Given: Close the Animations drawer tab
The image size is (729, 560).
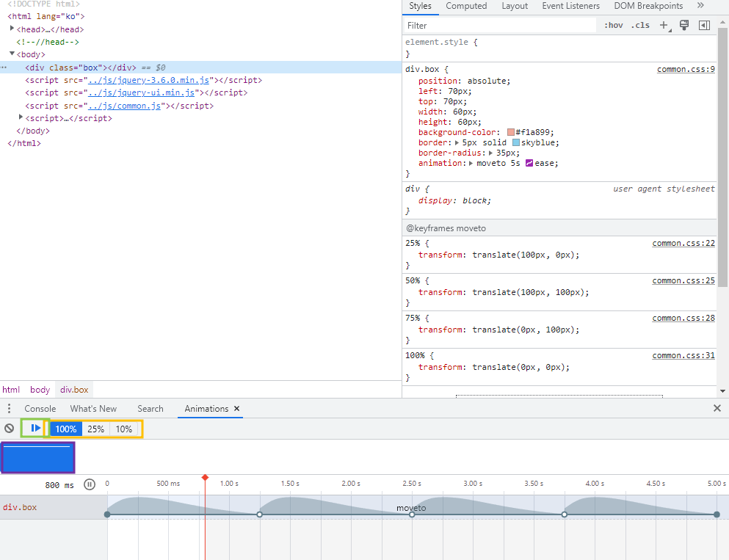Looking at the screenshot, I should point(236,409).
